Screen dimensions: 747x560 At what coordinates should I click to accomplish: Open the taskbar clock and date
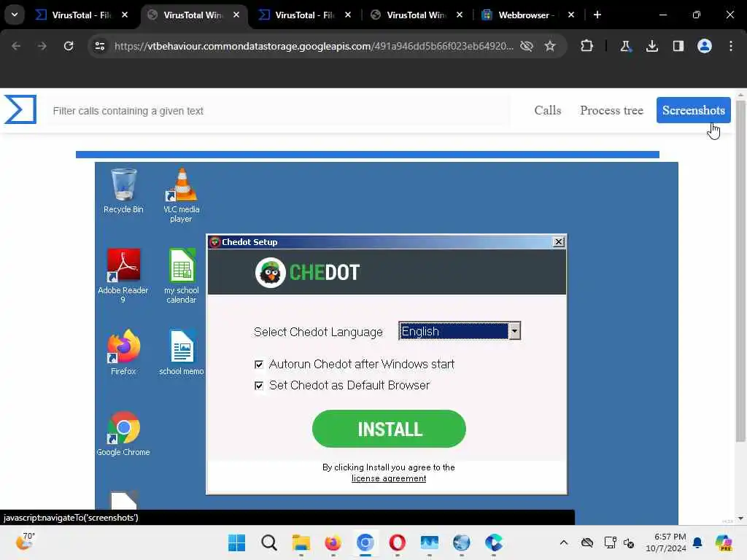coord(665,542)
